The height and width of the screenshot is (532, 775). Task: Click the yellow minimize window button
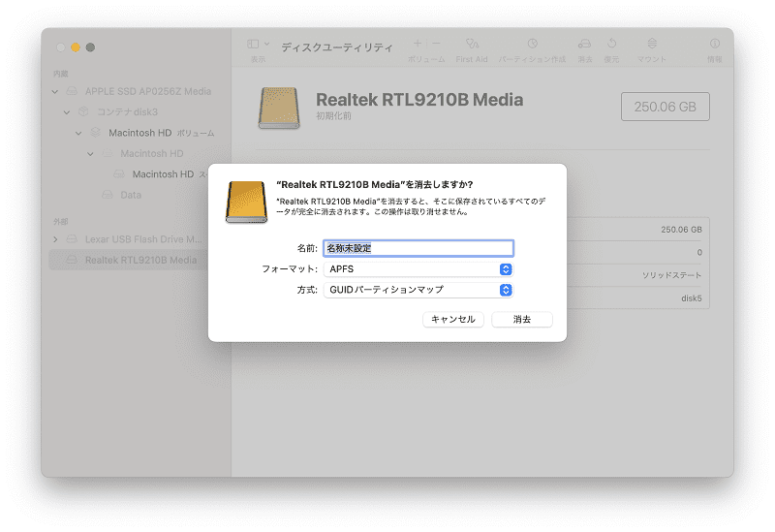pos(76,47)
